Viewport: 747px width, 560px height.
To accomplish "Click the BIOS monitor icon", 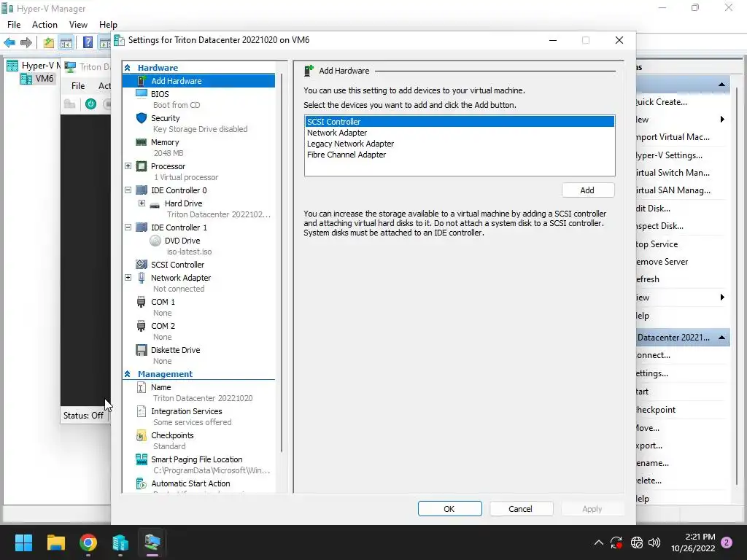I will (x=142, y=93).
